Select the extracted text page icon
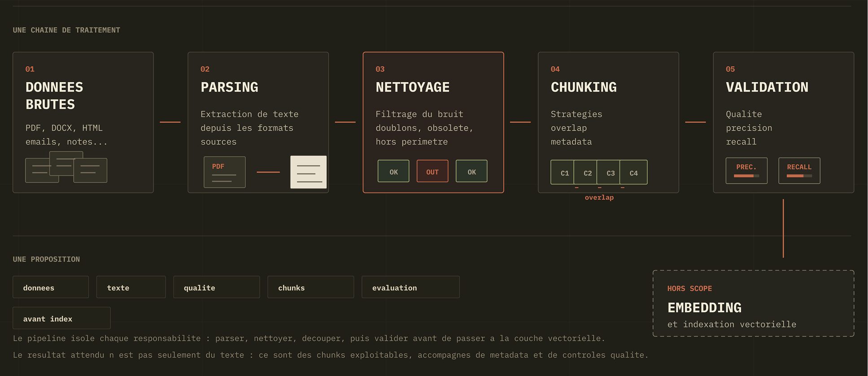This screenshot has height=376, width=868. click(x=309, y=172)
